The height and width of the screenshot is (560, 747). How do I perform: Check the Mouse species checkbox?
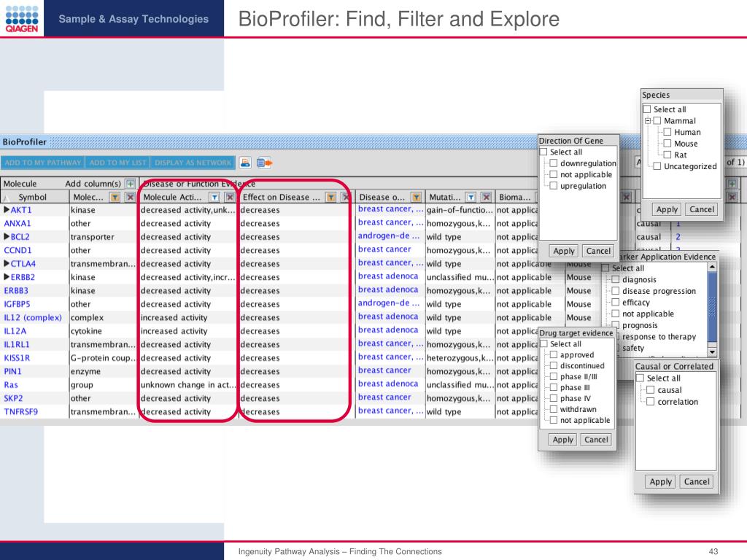click(x=667, y=144)
